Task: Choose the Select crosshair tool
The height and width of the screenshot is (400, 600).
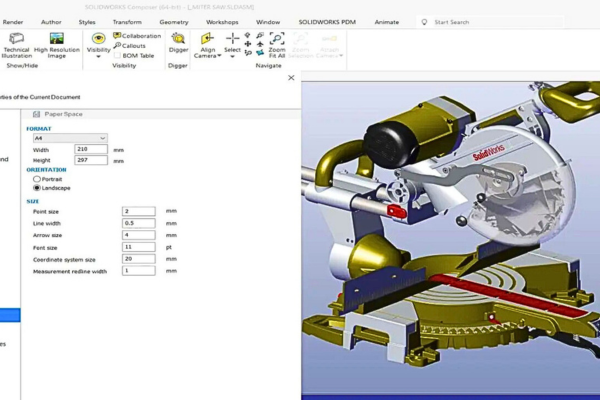Action: click(232, 38)
